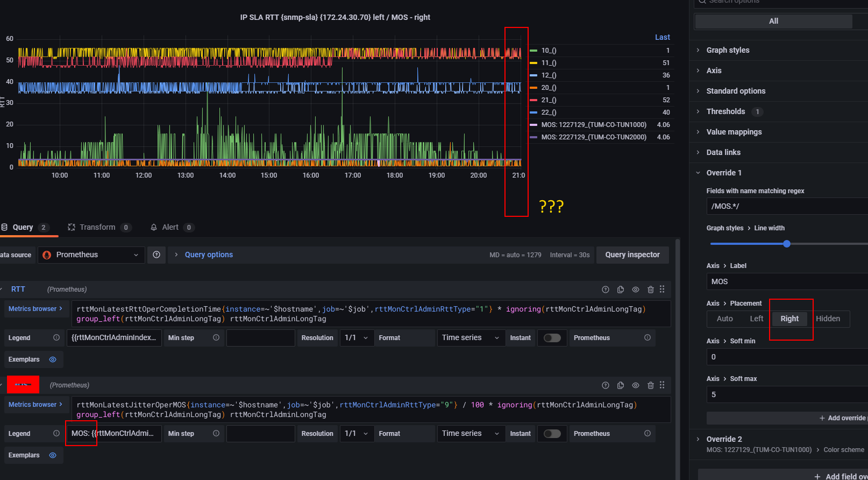Screen dimensions: 868x480
Task: Open Format Time series dropdown in second query
Action: pyautogui.click(x=471, y=434)
